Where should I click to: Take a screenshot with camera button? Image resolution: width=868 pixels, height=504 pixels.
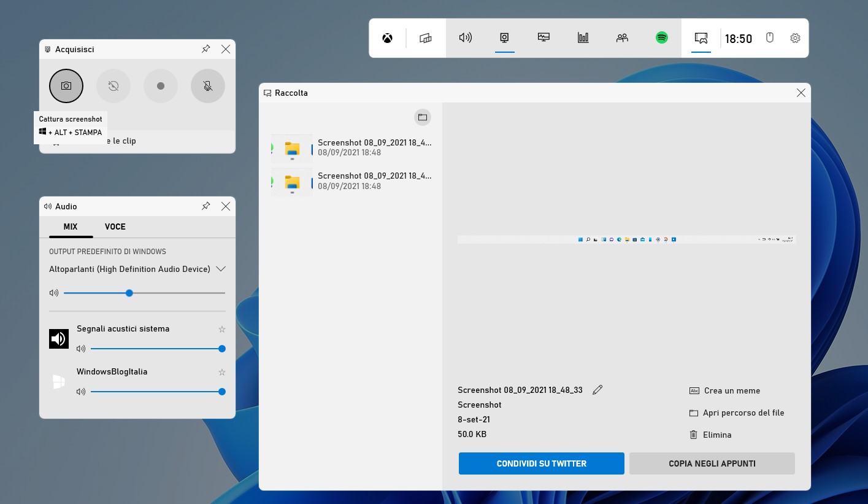click(66, 86)
